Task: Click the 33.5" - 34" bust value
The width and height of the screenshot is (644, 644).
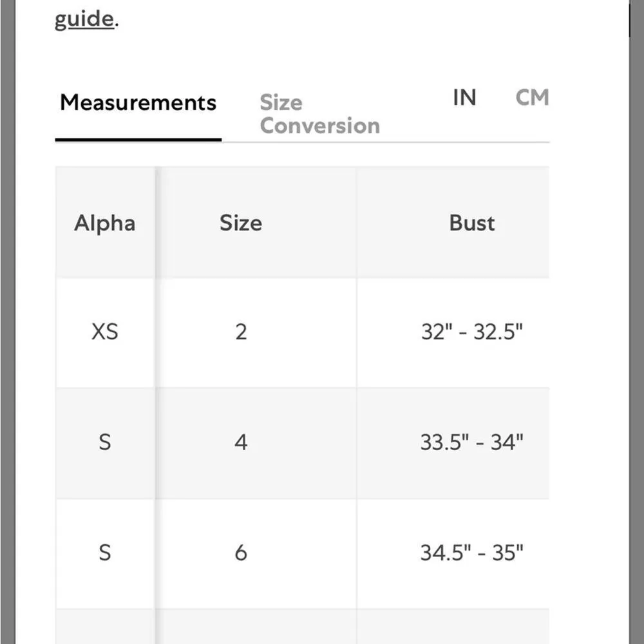Action: (472, 442)
